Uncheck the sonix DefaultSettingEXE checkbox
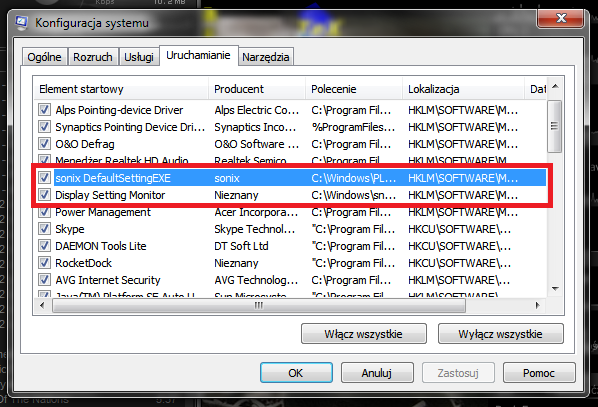Screen dimensions: 598x407 click(44, 178)
